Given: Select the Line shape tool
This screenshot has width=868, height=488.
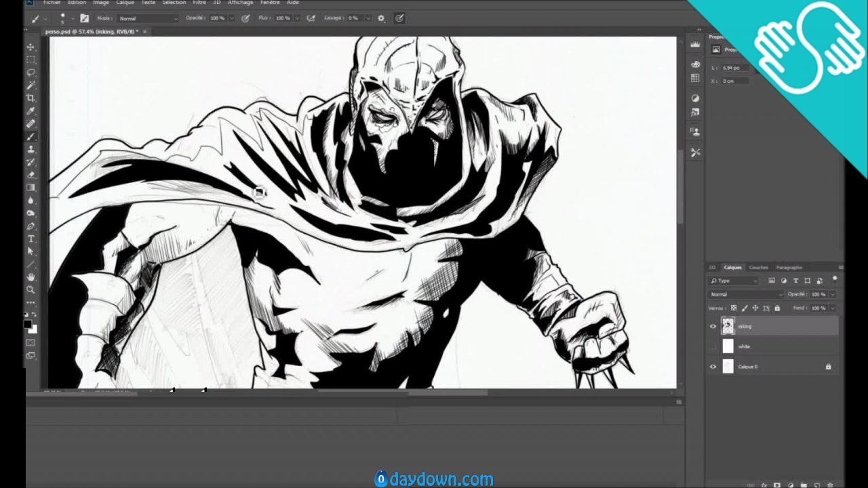Looking at the screenshot, I should click(31, 264).
